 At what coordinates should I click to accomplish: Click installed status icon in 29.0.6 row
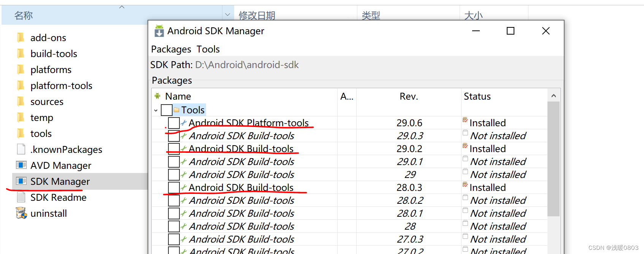(x=465, y=120)
